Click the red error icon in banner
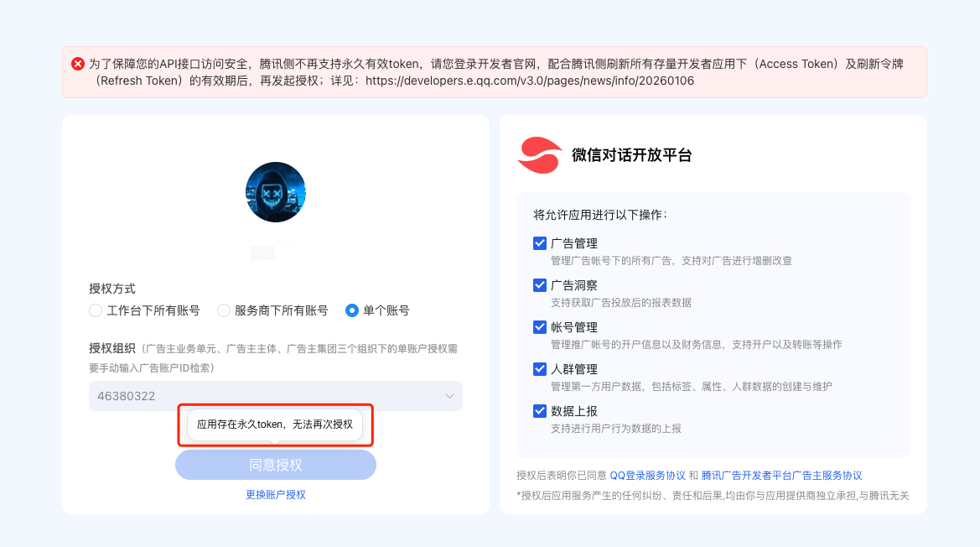This screenshot has height=547, width=980. pyautogui.click(x=77, y=64)
